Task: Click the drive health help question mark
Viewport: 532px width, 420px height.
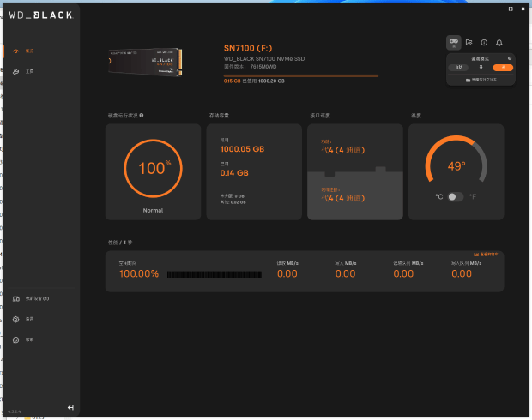Action: click(x=142, y=115)
